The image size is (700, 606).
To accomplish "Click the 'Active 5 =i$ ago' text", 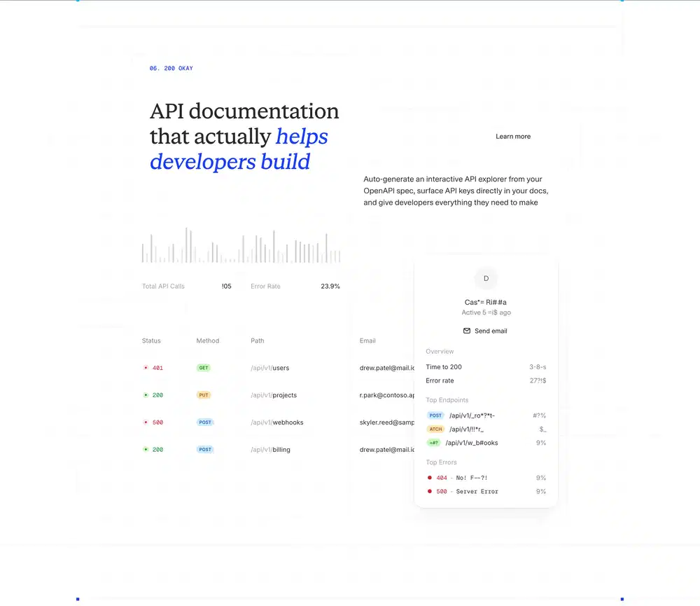I will coord(486,312).
